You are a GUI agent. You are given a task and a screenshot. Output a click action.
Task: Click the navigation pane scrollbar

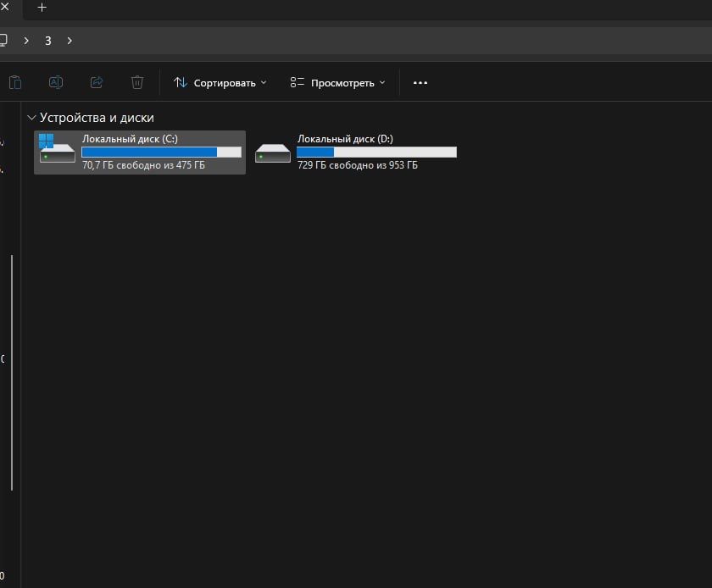point(12,372)
